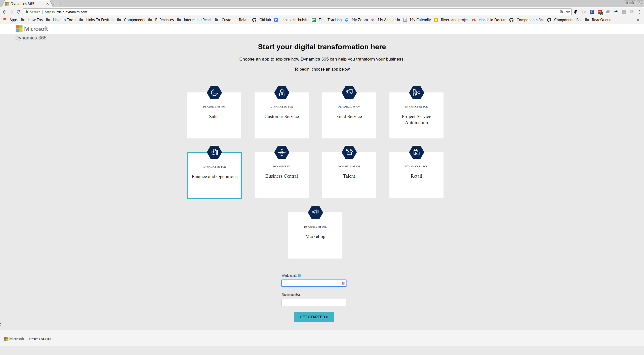Open the Privacy & Cookies link
The width and height of the screenshot is (644, 355).
pos(40,339)
